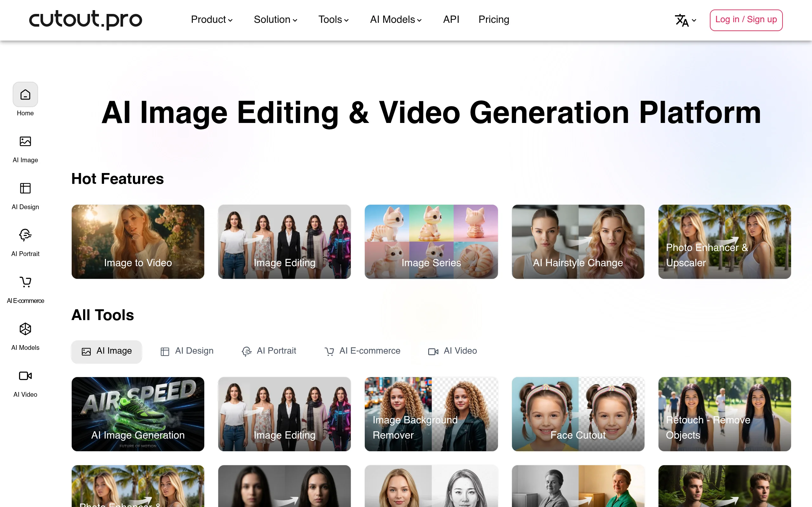Viewport: 812px width, 507px height.
Task: Open AI Design sidebar icon
Action: [x=25, y=189]
